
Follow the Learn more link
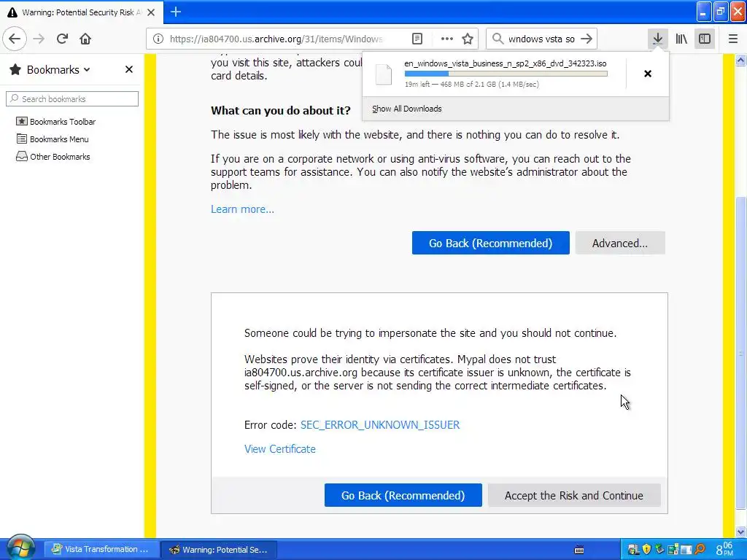click(x=242, y=209)
